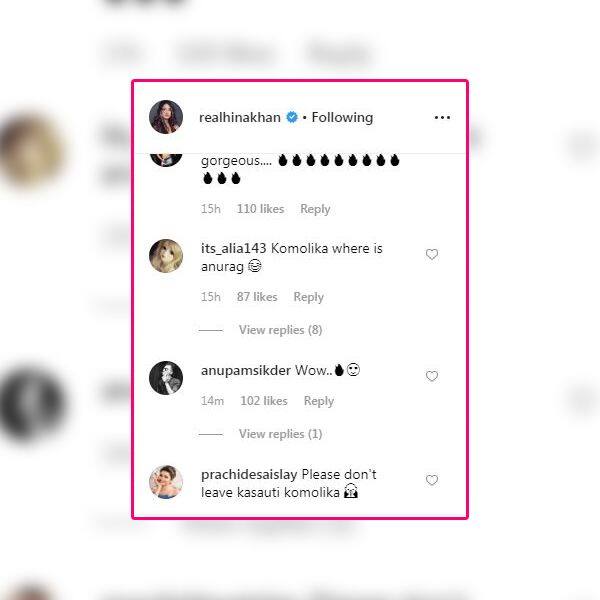View the 87 likes list
Screen dimensions: 600x600
click(257, 297)
